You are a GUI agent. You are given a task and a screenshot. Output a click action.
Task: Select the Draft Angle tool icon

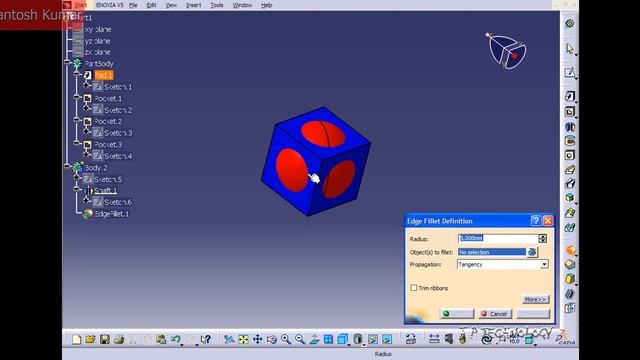coord(570,279)
